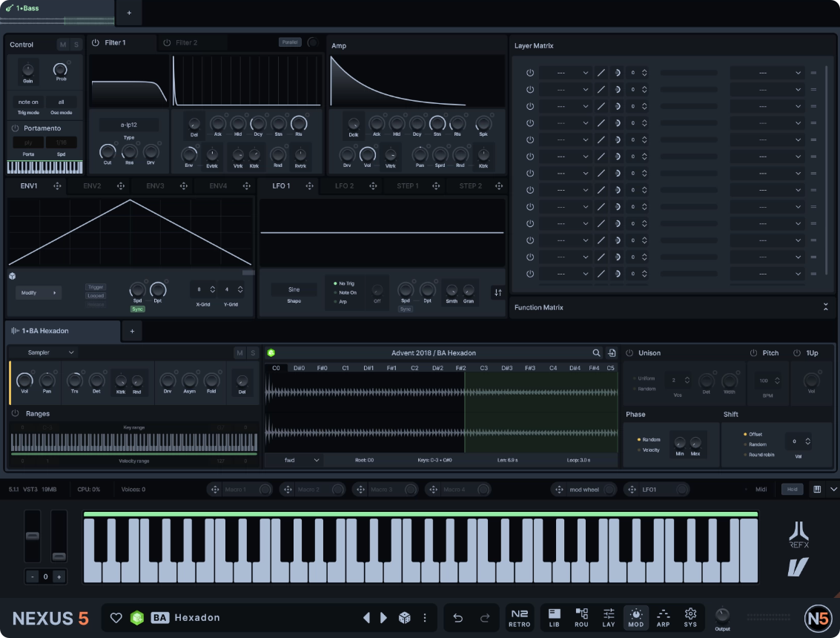Click the octave plus button
This screenshot has height=638, width=840.
59,577
